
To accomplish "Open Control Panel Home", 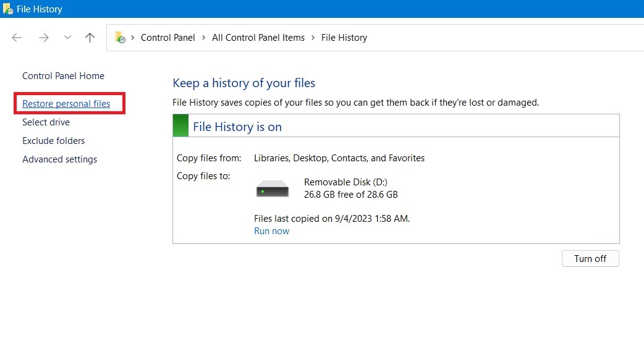I will 63,76.
